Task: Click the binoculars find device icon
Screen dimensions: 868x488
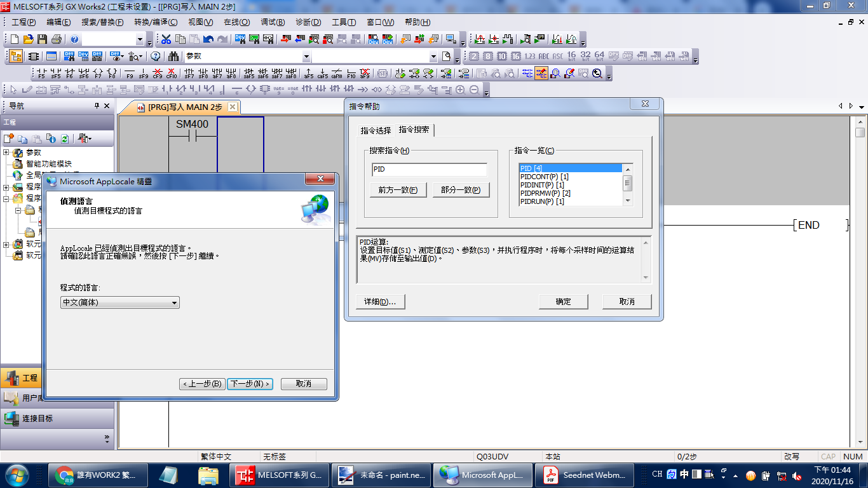Action: click(x=172, y=57)
